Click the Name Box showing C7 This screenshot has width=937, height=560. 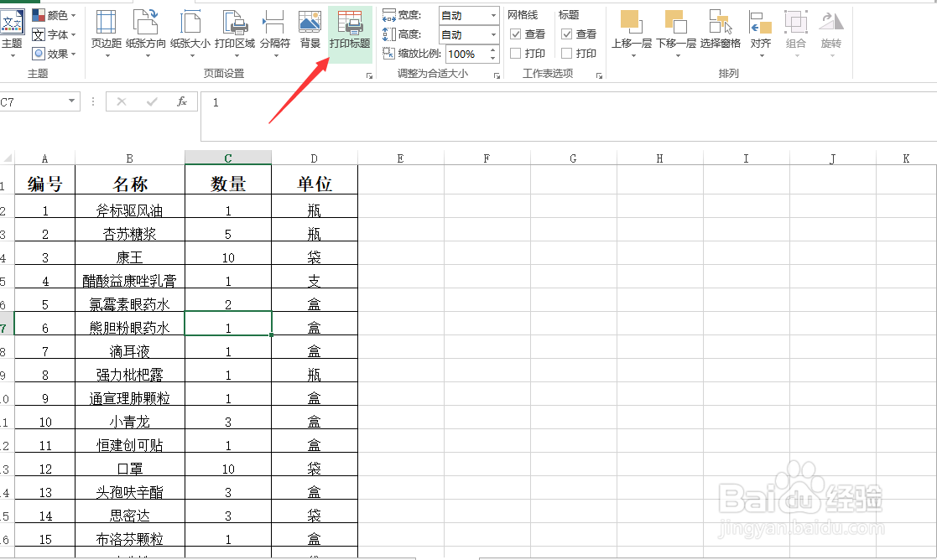click(33, 102)
